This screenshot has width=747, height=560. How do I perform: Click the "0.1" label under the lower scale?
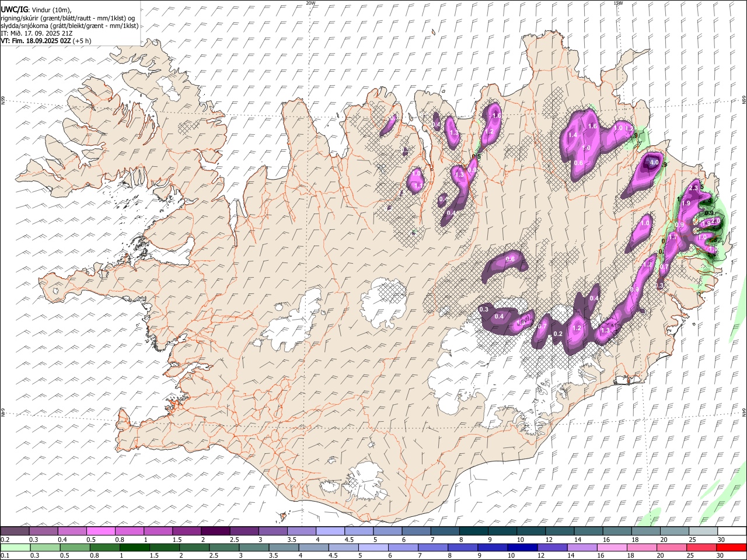click(5, 555)
